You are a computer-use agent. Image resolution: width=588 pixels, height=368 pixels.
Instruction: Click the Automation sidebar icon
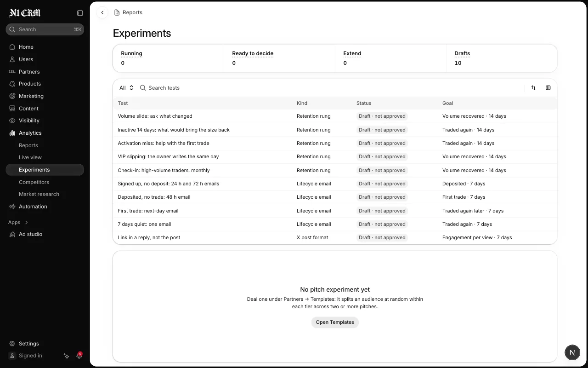click(12, 207)
